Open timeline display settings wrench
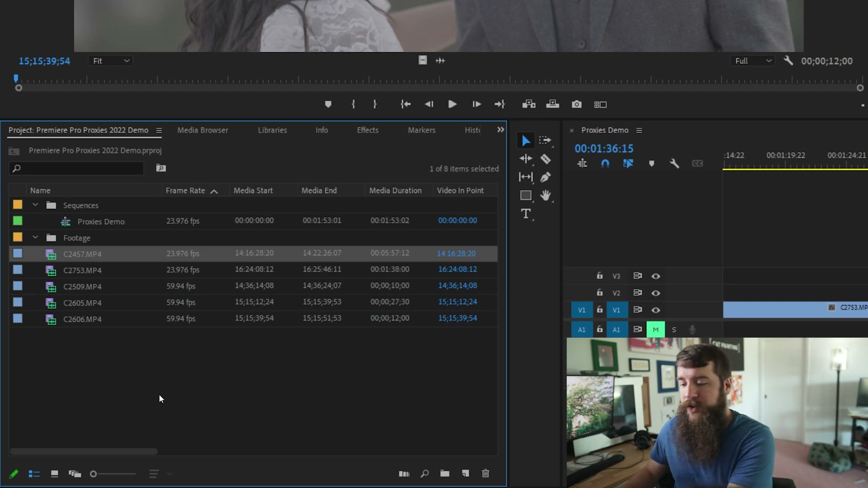This screenshot has width=868, height=488. click(674, 164)
